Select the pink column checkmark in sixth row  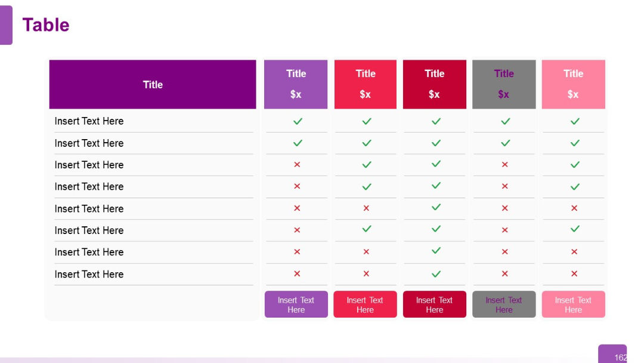click(575, 229)
